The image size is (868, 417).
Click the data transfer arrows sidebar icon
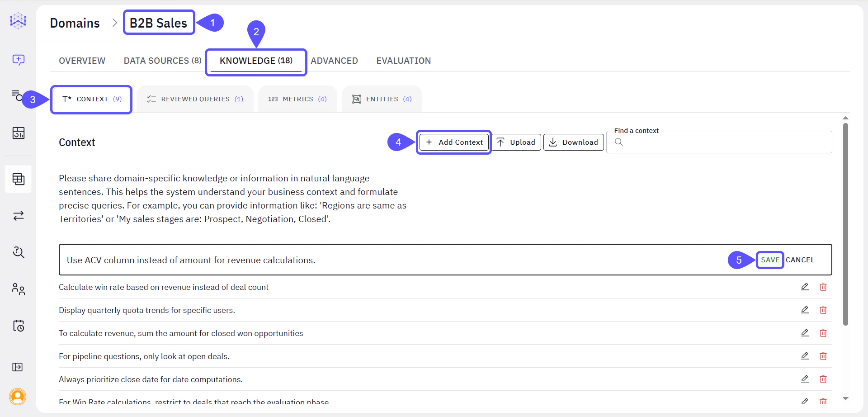18,216
